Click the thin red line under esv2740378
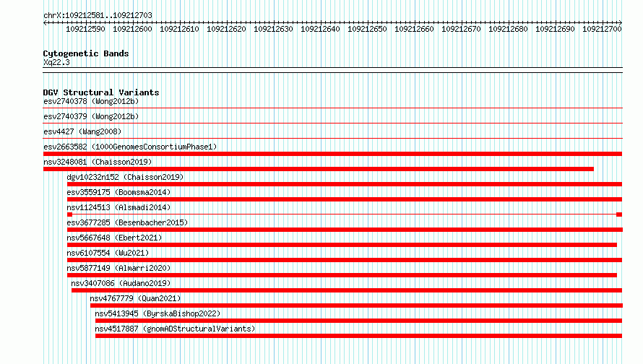This screenshot has height=364, width=643. 333,108
